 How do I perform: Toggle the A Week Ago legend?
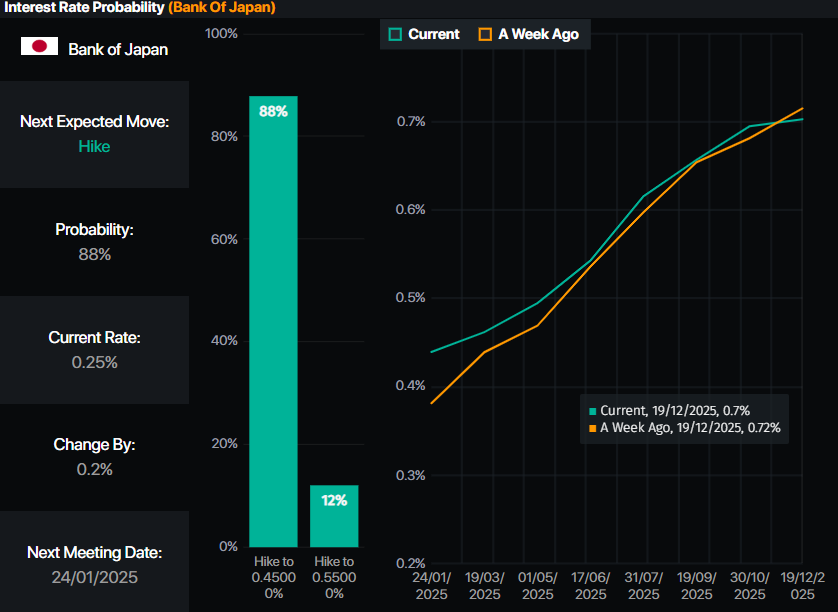[x=528, y=34]
